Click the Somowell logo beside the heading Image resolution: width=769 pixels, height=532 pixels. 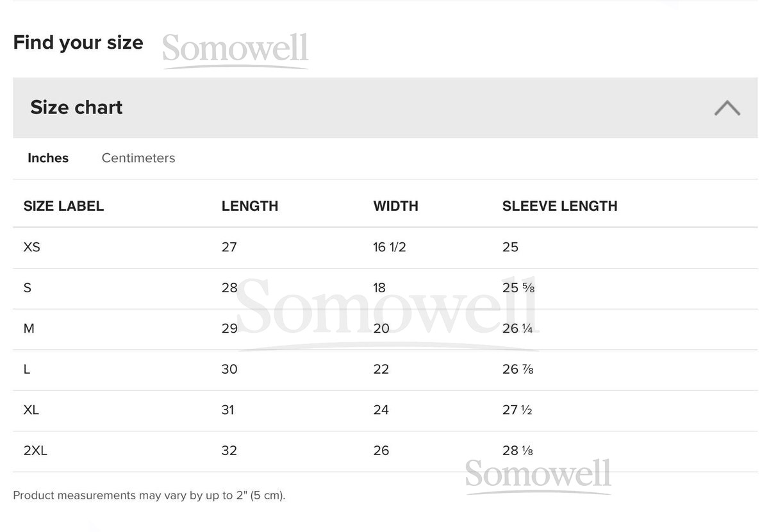(235, 50)
